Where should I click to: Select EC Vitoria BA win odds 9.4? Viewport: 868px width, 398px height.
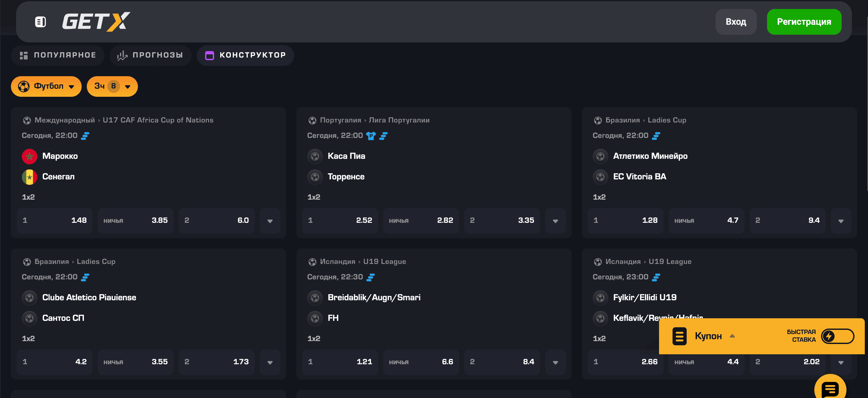tap(787, 221)
